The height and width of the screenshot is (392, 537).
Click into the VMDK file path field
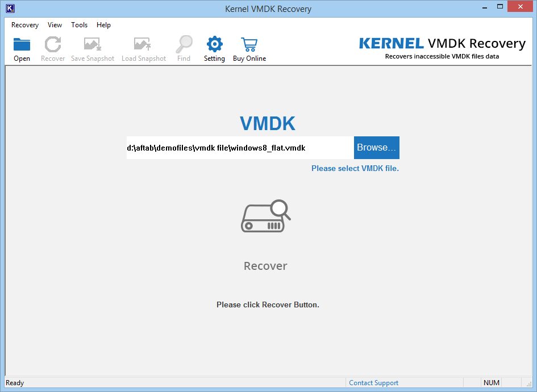240,148
